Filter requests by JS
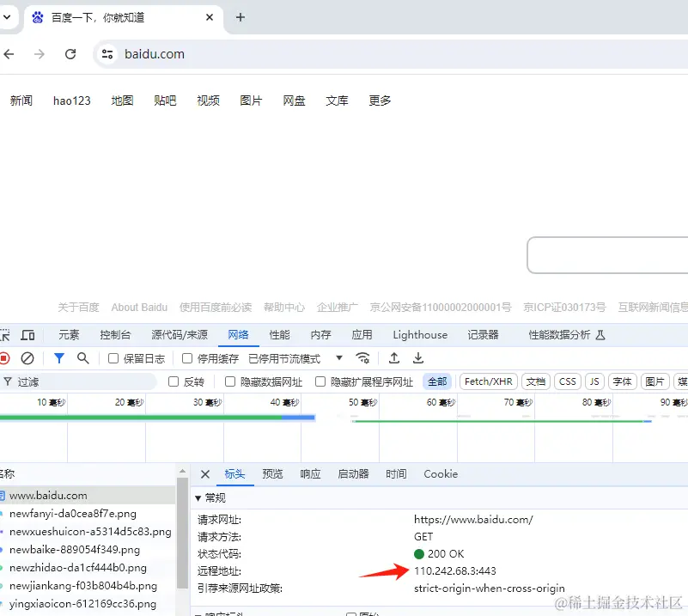Viewport: 688px width, 616px height. (594, 381)
